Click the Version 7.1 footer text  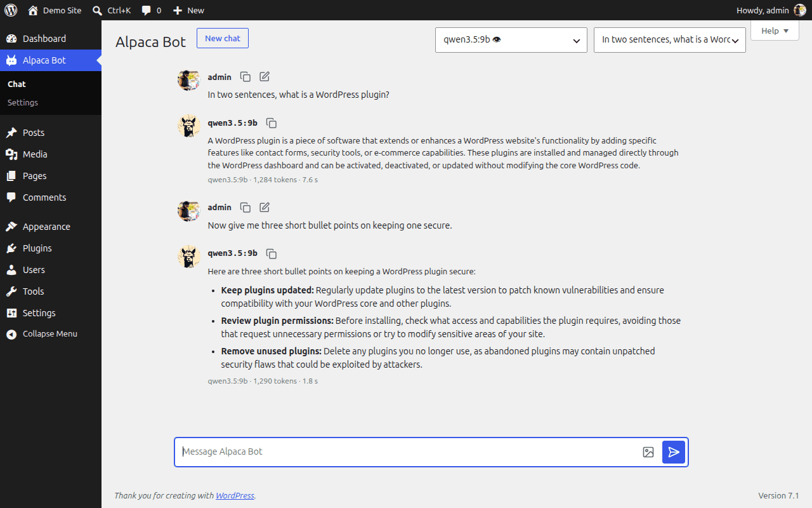click(x=778, y=496)
